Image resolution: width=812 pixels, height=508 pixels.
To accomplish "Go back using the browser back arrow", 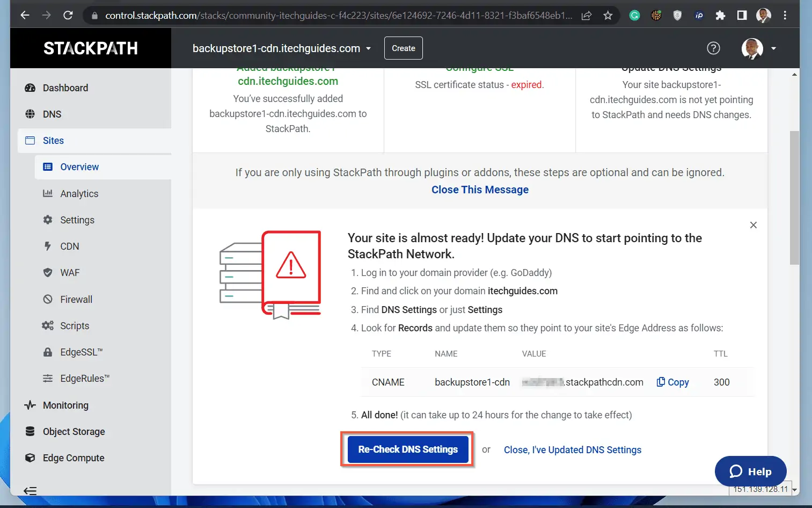I will click(x=25, y=15).
